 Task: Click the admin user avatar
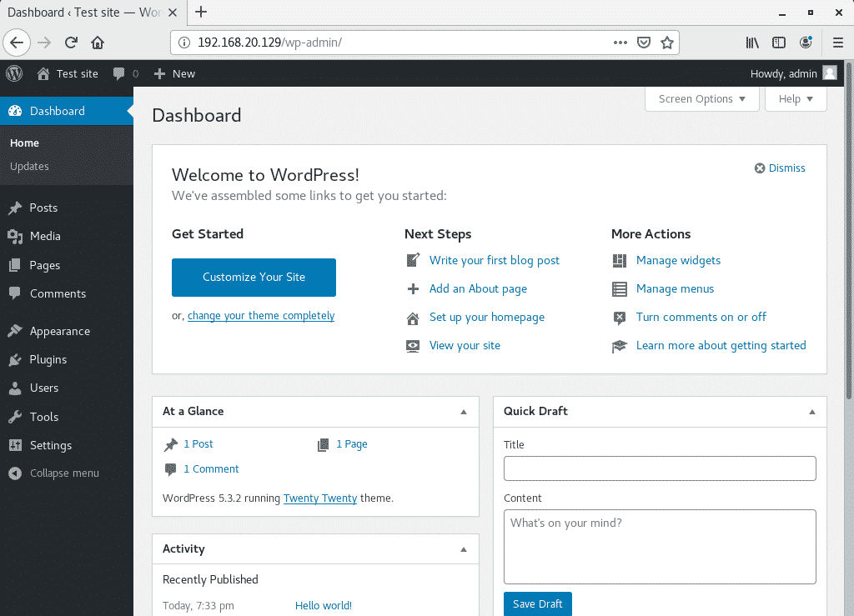point(830,73)
